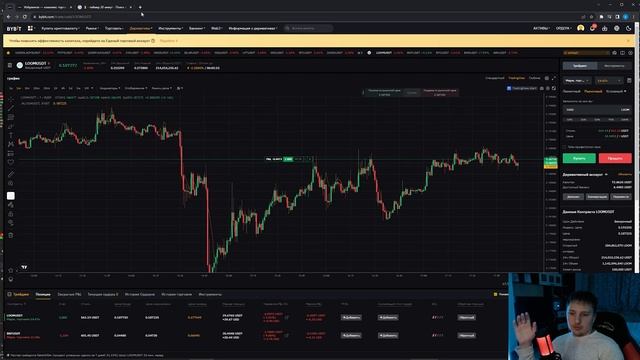640x360 pixels.
Task: Toggle the contract list panel icon beside LOOMUSDT
Action: (x=10, y=65)
